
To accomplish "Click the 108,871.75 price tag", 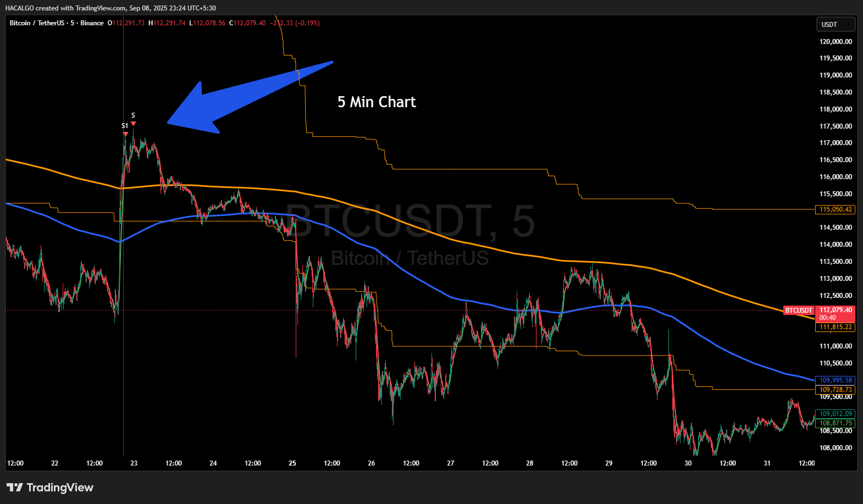I will click(835, 423).
